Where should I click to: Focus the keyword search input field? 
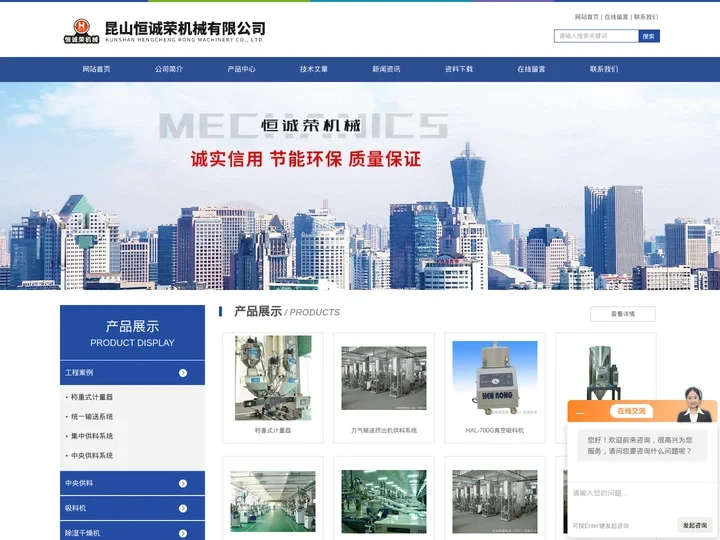tap(596, 36)
